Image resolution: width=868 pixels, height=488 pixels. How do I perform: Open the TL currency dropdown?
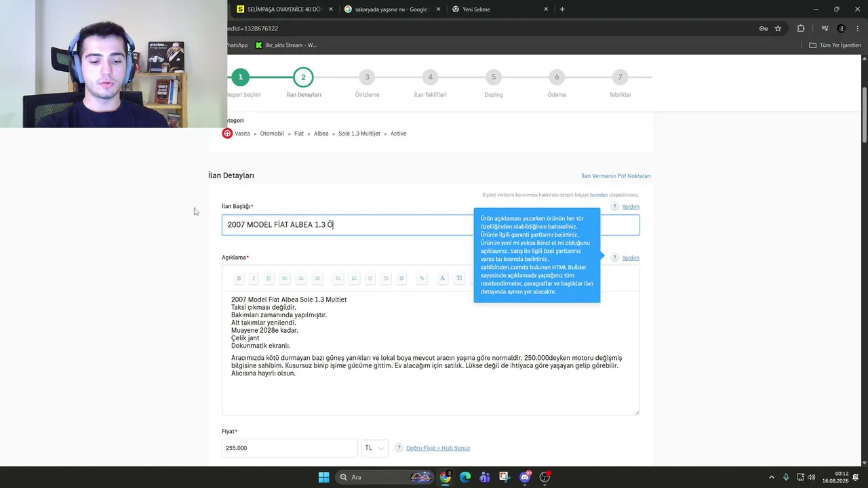374,448
